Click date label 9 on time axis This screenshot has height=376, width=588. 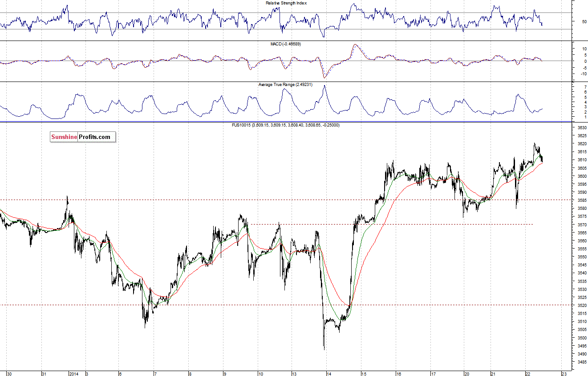[225, 373]
